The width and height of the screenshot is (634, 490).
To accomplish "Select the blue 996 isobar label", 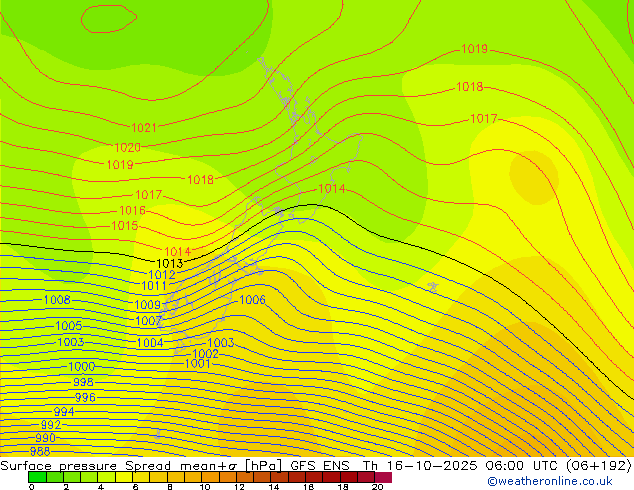I will (x=85, y=397).
